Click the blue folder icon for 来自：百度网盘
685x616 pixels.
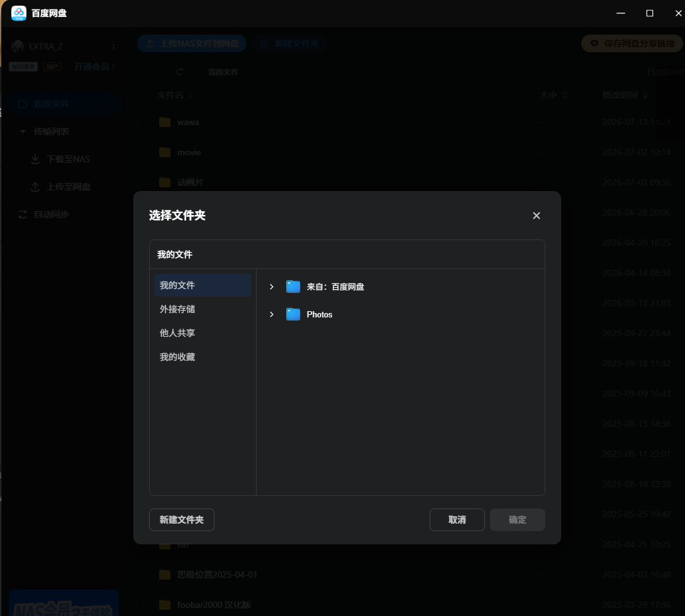293,287
